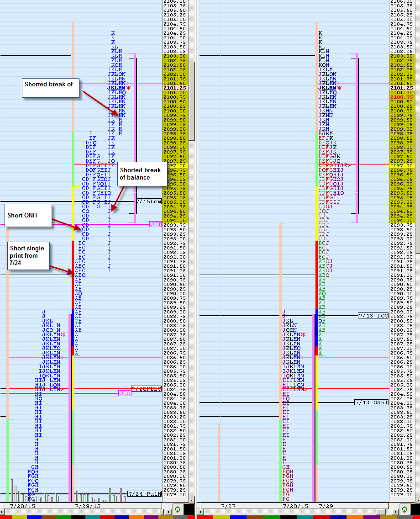Pick the bright red swatch under the left chart
The image size is (420, 519).
point(6,517)
